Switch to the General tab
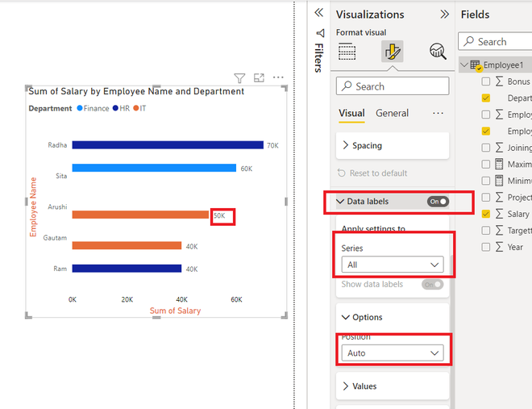The height and width of the screenshot is (409, 532). 392,113
